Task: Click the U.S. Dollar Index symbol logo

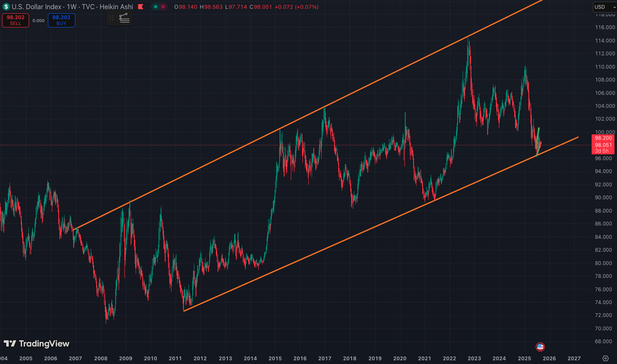Action: (x=6, y=7)
